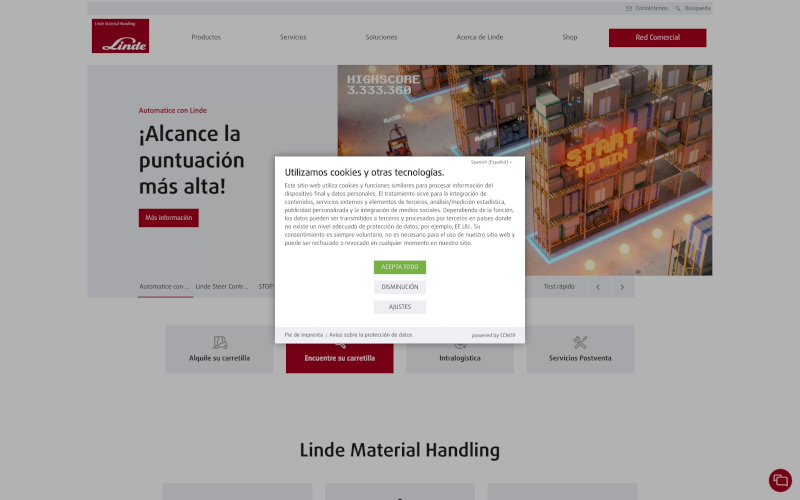800x500 pixels.
Task: Click the magnifier icon beside Búsqueda
Action: coord(678,8)
